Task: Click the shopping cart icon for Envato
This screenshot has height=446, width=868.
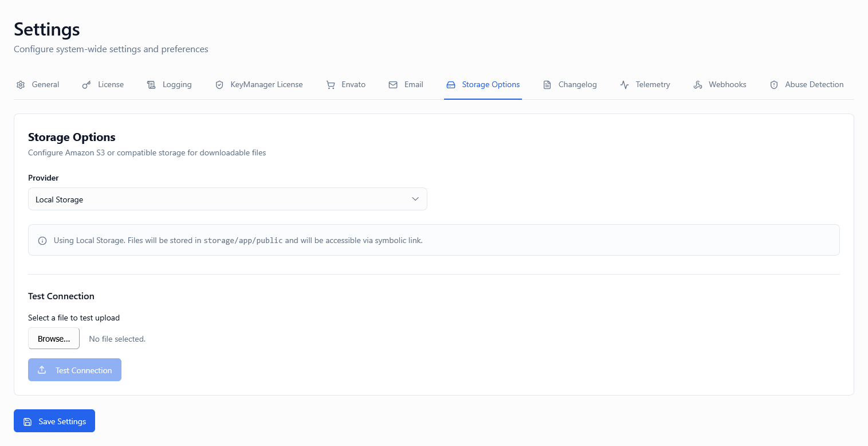Action: [331, 85]
